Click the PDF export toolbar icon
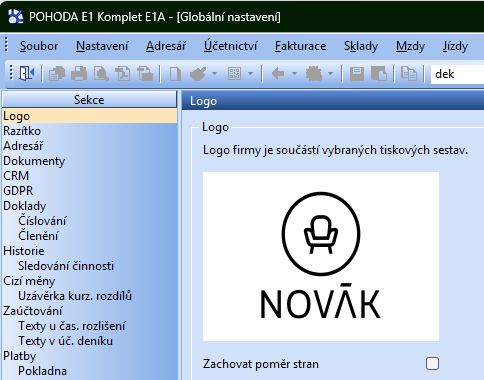The width and height of the screenshot is (484, 380). [123, 73]
